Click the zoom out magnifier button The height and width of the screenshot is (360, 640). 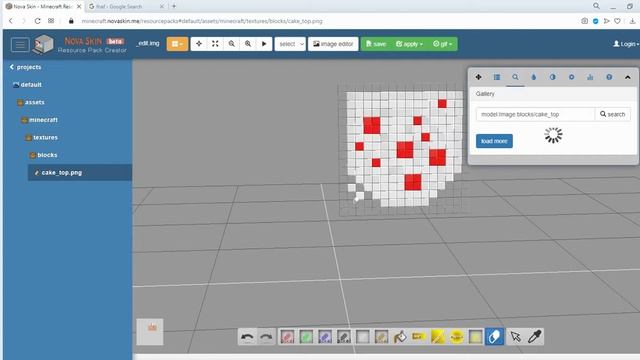231,44
